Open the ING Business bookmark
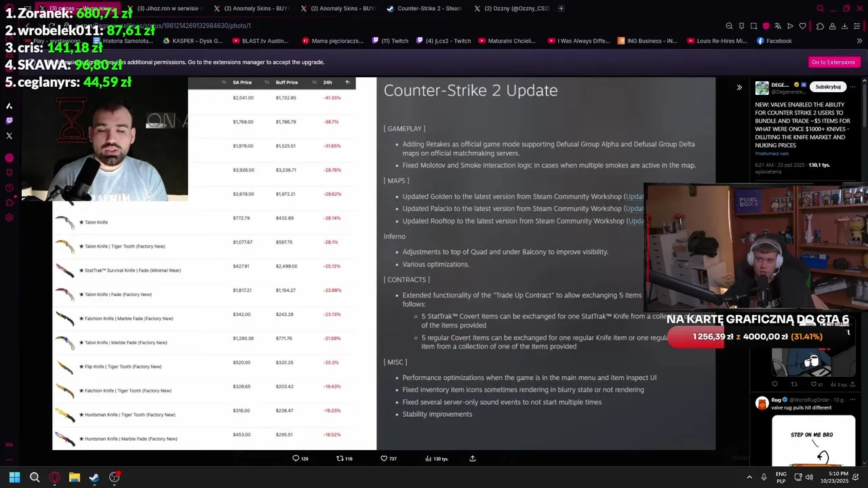Screen dimensions: 868x488 (648, 41)
